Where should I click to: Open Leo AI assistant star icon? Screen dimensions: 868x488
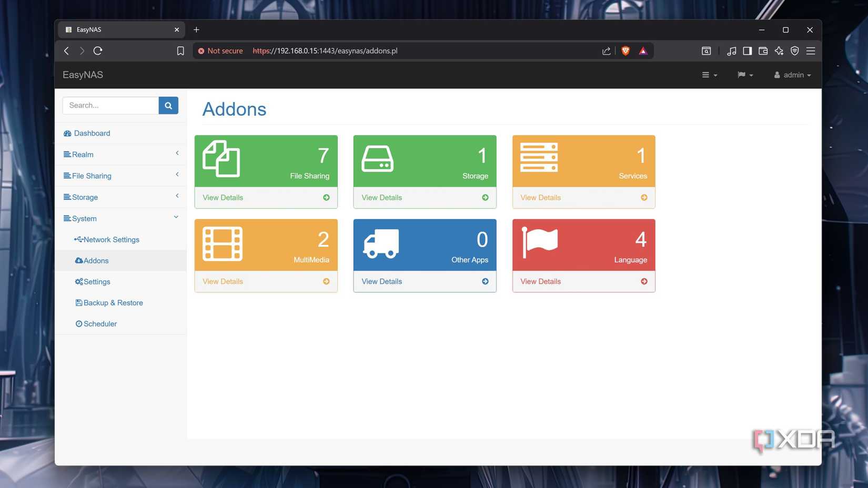(779, 51)
